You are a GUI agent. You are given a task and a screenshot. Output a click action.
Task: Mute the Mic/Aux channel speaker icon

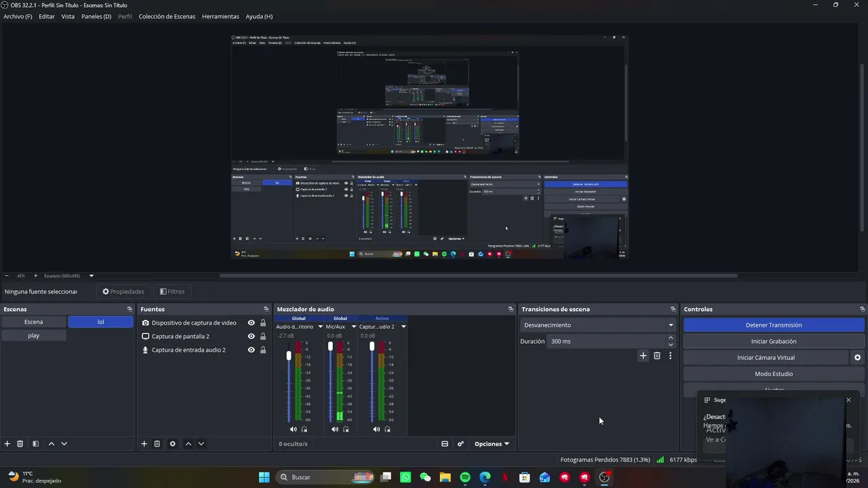334,429
